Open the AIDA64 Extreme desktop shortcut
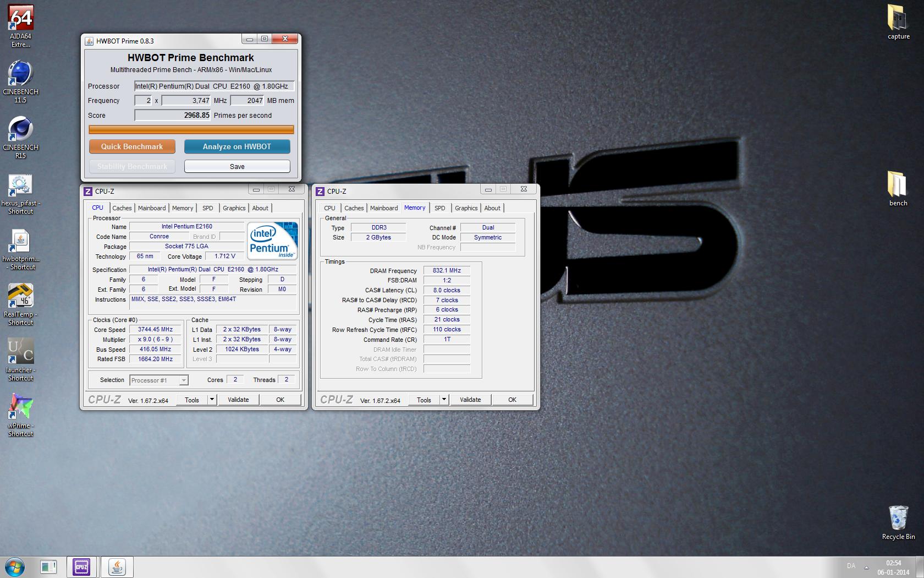Image resolution: width=924 pixels, height=578 pixels. (20, 25)
